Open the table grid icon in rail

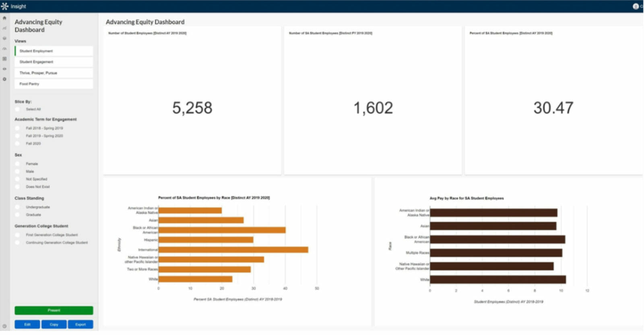[x=4, y=59]
